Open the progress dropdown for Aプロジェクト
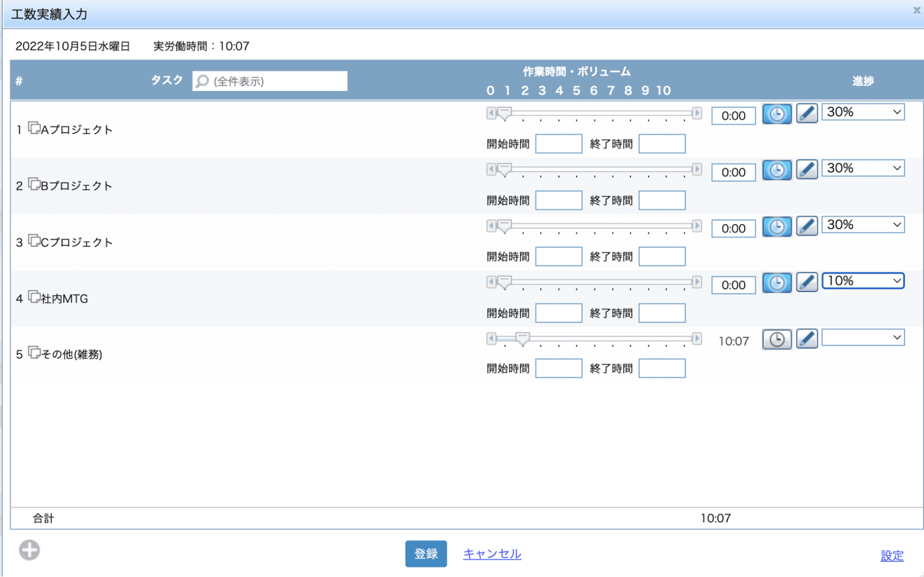The image size is (924, 577). point(862,112)
